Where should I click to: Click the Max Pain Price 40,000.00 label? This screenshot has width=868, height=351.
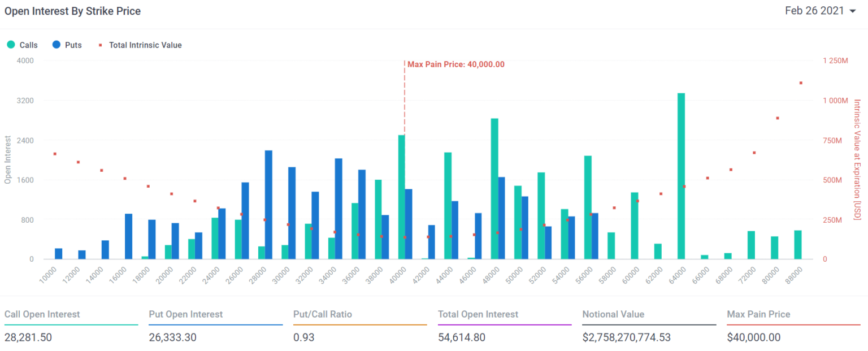pos(455,64)
